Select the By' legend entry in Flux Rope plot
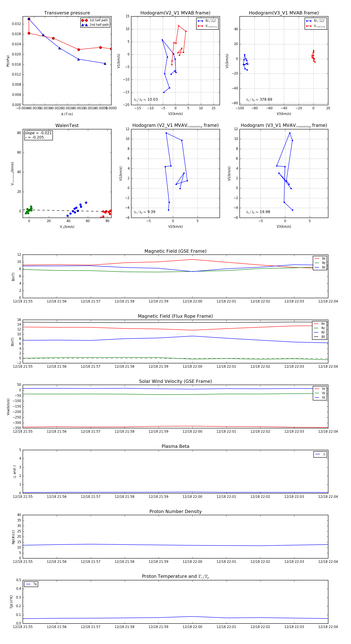Screen dimensions: 351x644 coord(320,328)
